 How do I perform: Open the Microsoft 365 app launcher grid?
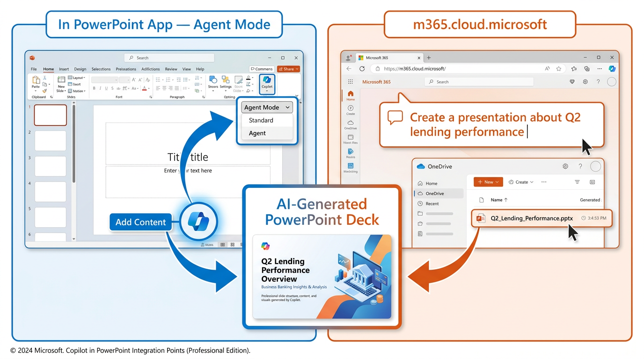coord(350,81)
